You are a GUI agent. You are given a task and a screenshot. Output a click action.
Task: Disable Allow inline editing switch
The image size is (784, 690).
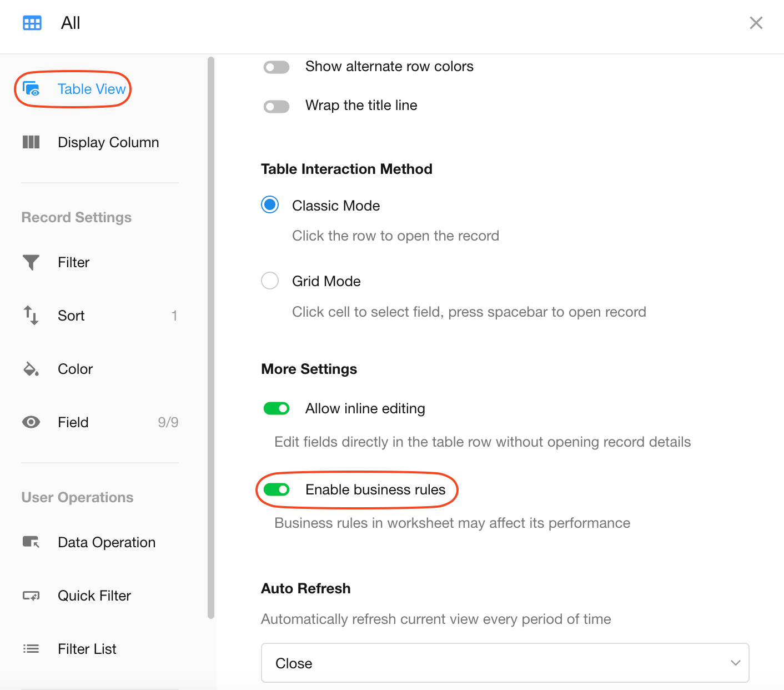[277, 409]
